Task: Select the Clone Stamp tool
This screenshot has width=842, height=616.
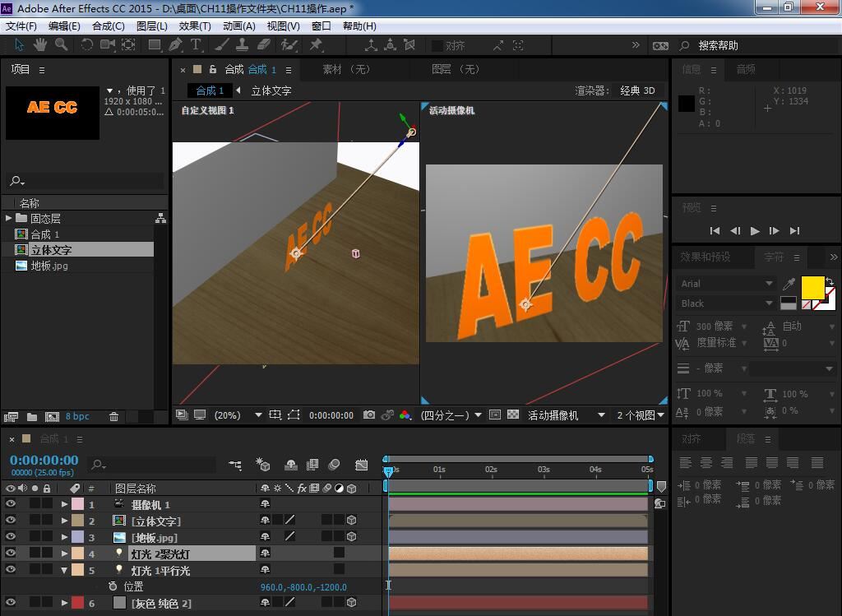Action: click(243, 45)
